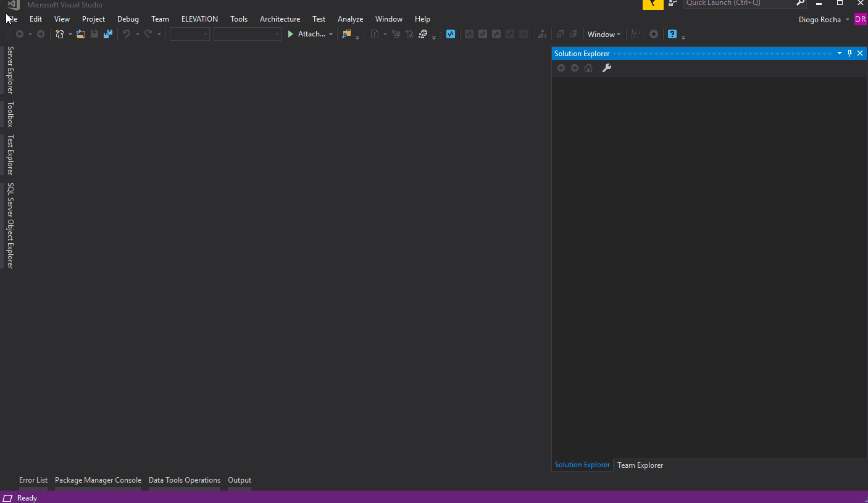Select the Solution Explorer bottom tab

tap(582, 465)
